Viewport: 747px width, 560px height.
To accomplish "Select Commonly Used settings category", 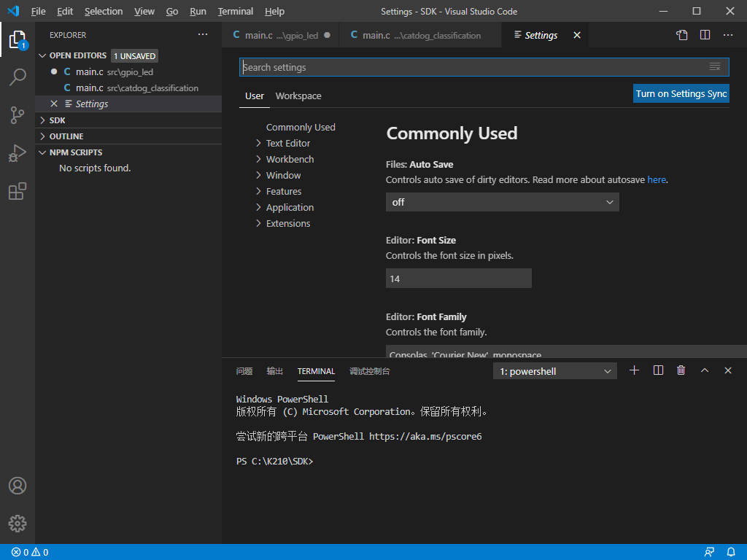I will point(301,128).
